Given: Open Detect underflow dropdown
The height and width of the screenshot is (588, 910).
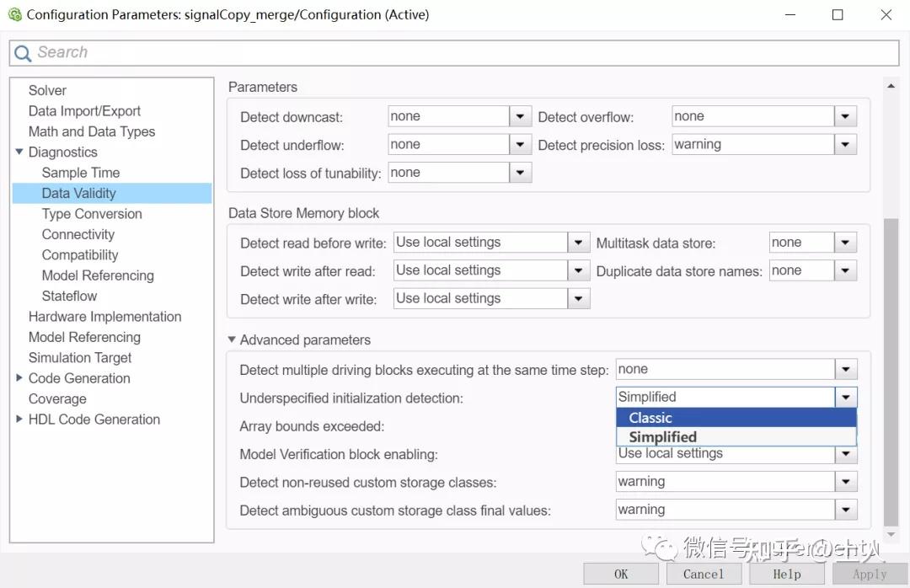Looking at the screenshot, I should (520, 145).
